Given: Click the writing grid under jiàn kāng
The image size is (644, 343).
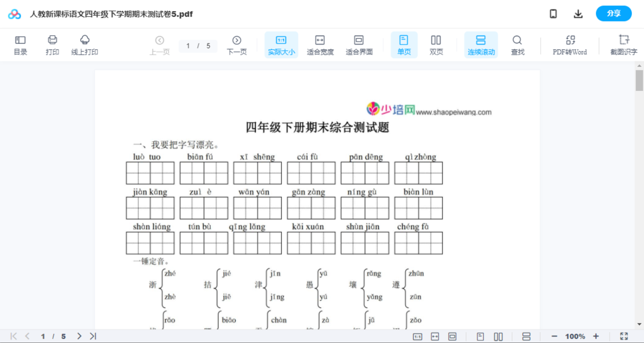Looking at the screenshot, I should pyautogui.click(x=150, y=208).
